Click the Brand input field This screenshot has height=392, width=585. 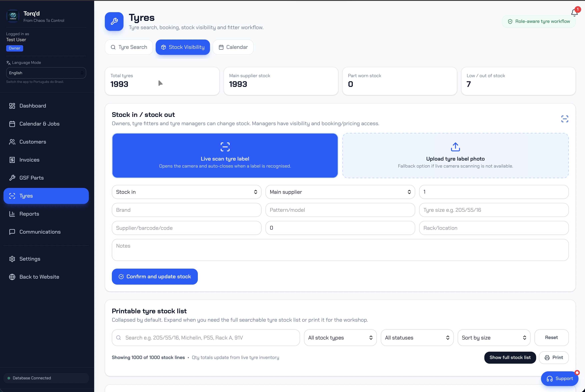187,210
